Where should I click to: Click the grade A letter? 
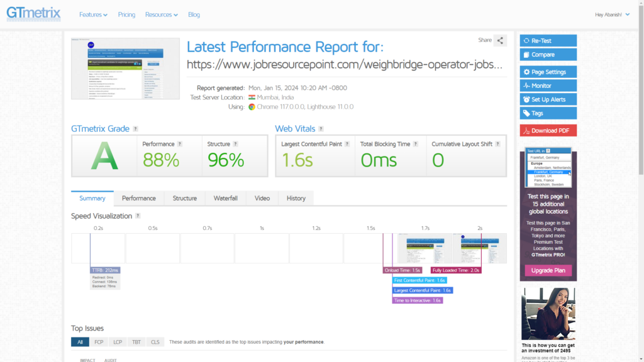click(x=104, y=156)
